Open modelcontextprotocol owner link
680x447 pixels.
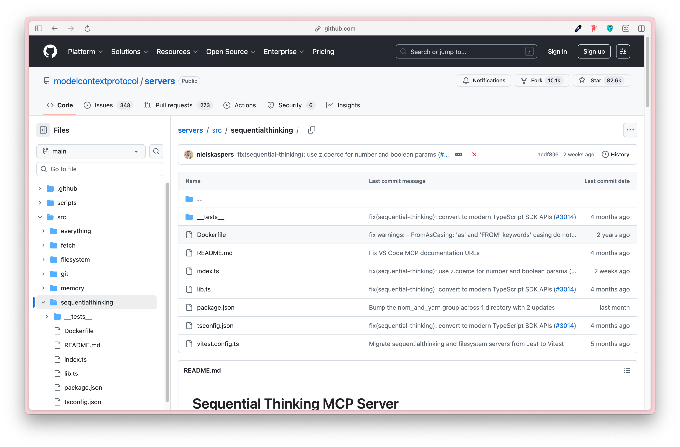96,81
